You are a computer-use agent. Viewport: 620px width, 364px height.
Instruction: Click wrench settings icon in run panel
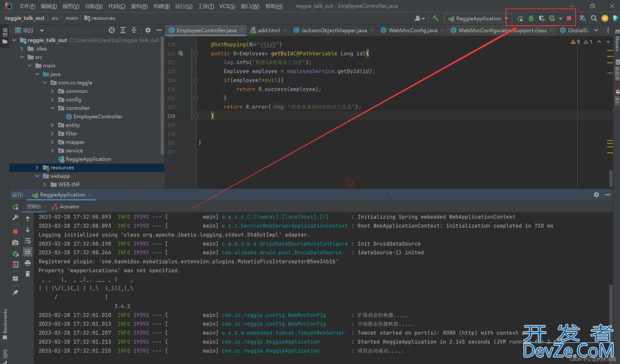pyautogui.click(x=15, y=218)
